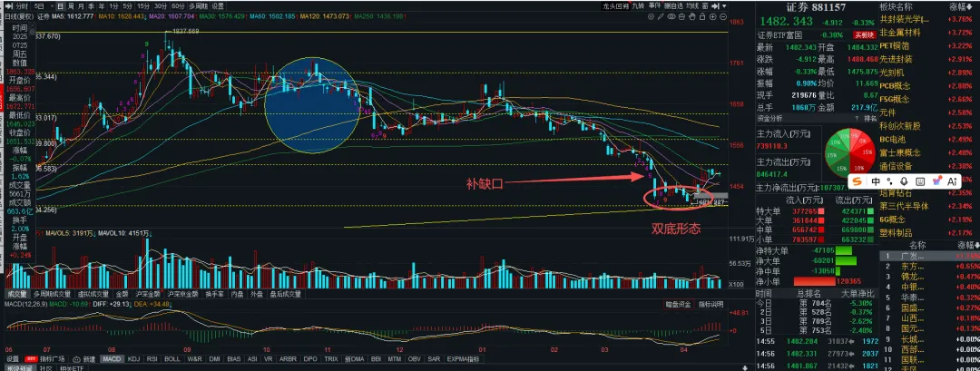Click the 删自选 button
The width and height of the screenshot is (980, 371).
coord(673,6)
